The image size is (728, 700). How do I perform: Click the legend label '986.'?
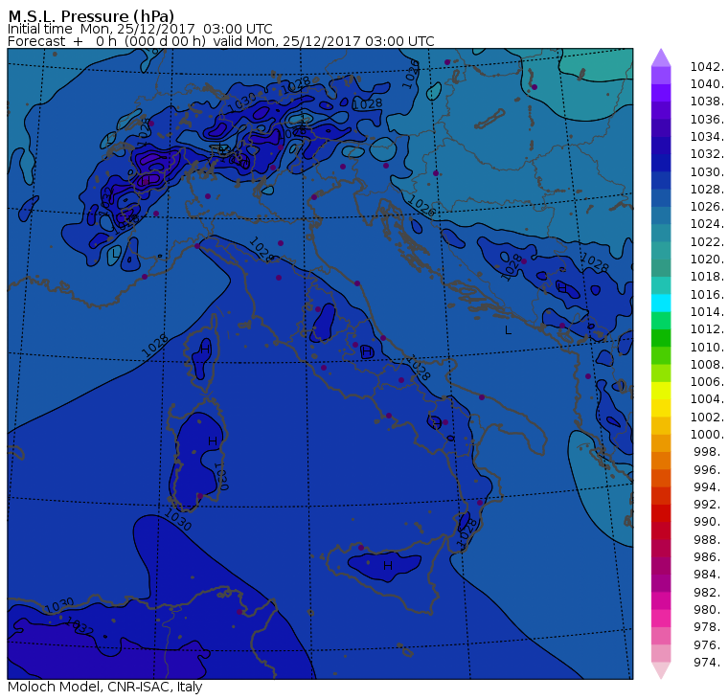(709, 557)
